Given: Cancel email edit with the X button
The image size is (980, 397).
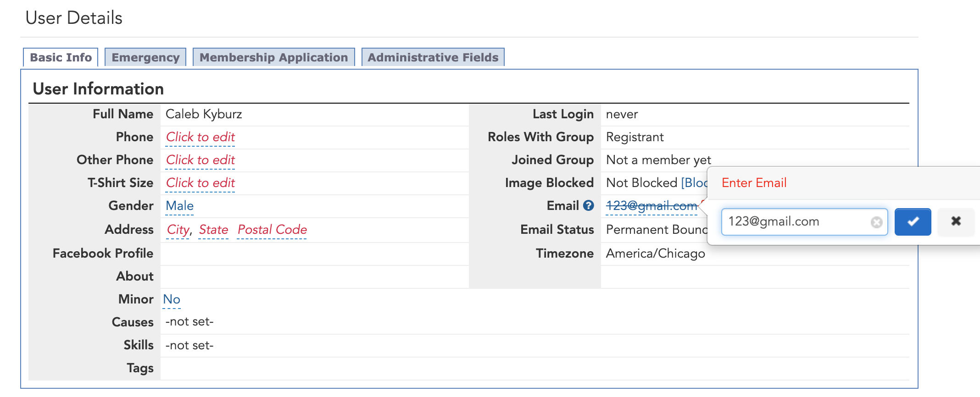Looking at the screenshot, I should 956,222.
